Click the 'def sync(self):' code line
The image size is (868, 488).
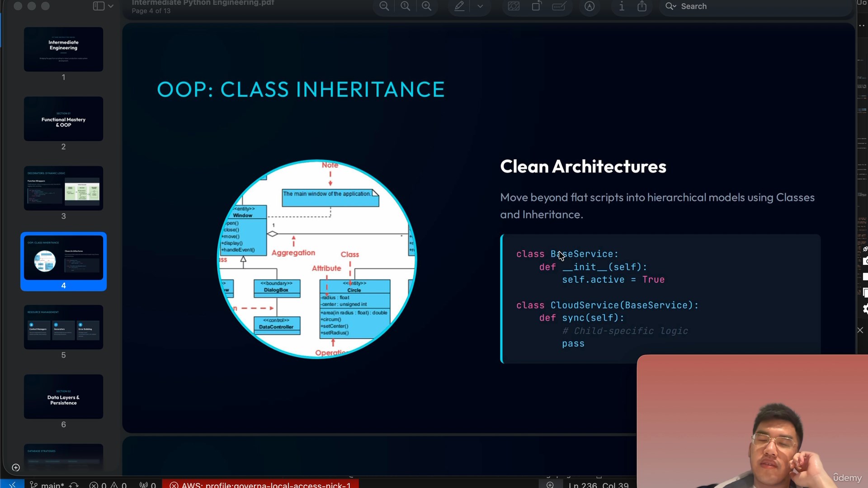click(x=581, y=318)
